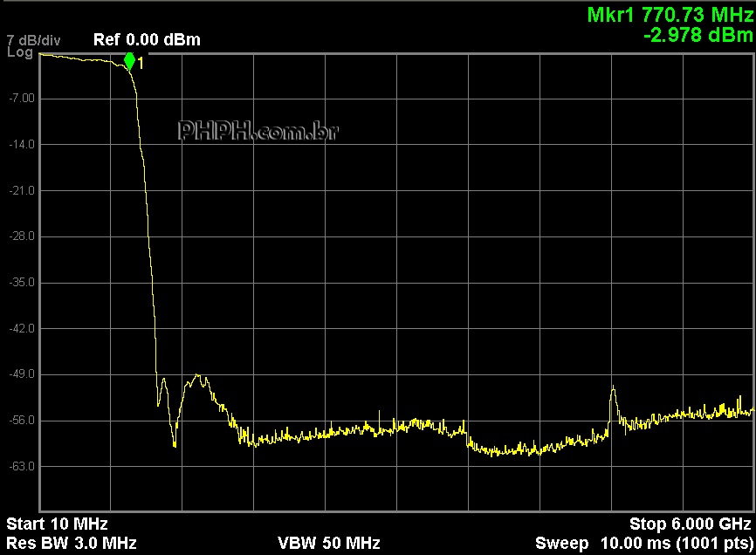Viewport: 756px width, 555px height.
Task: Click the -28.0 y-axis gridline label
Action: tap(22, 236)
